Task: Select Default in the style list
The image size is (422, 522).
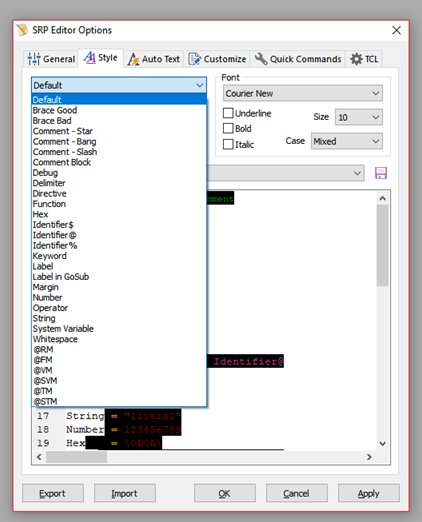Action: 119,99
